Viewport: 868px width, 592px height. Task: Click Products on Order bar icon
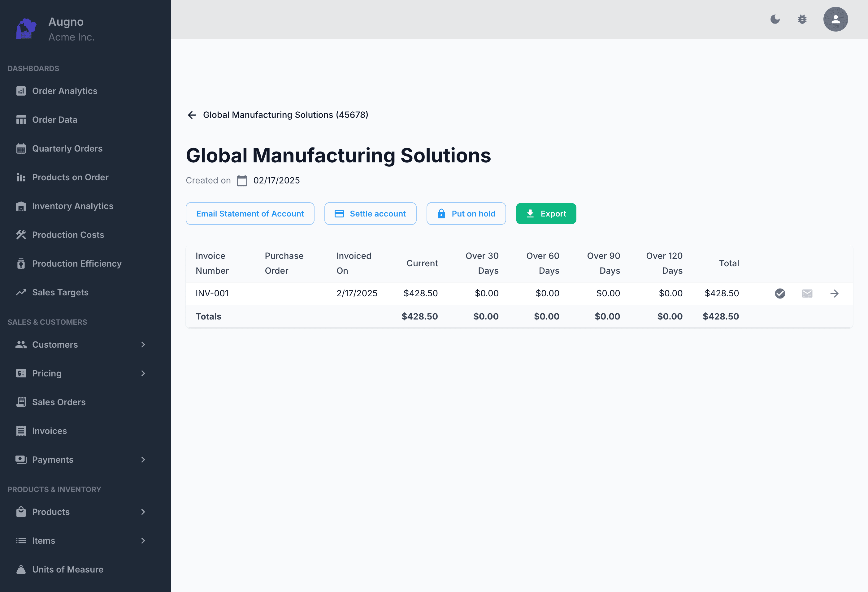click(x=21, y=177)
